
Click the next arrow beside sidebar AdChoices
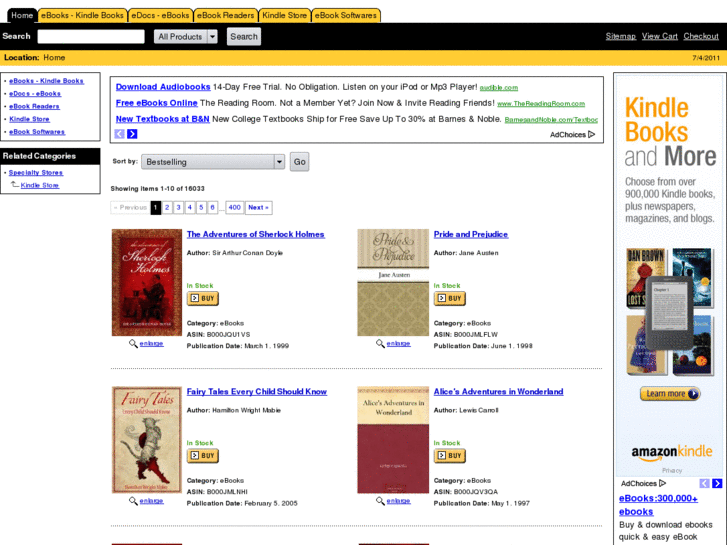[717, 483]
